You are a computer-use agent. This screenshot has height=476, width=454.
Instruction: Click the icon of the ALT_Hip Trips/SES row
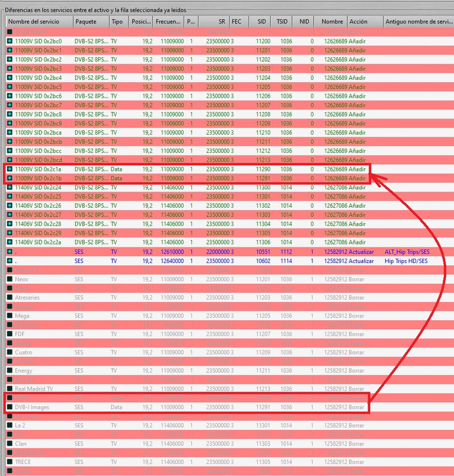10,252
